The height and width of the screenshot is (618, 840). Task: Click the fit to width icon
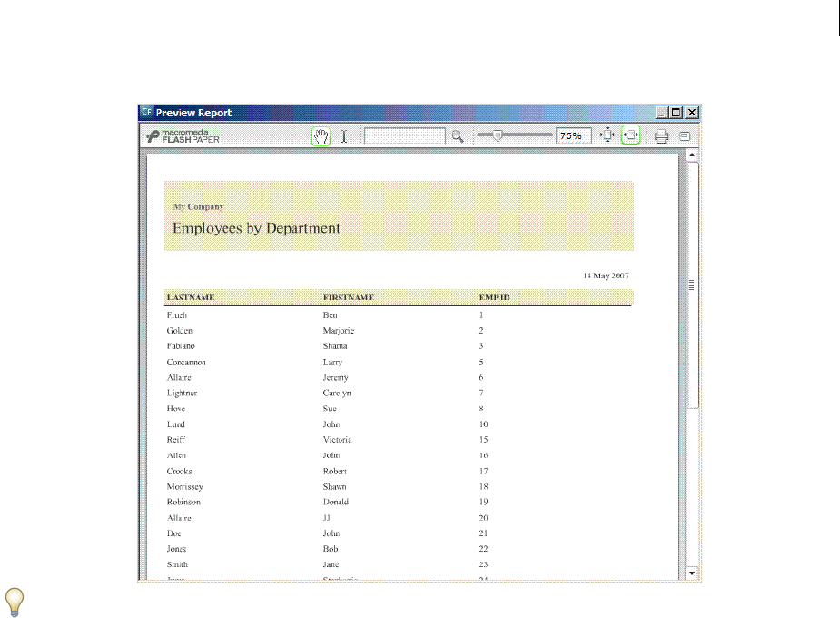click(x=631, y=135)
